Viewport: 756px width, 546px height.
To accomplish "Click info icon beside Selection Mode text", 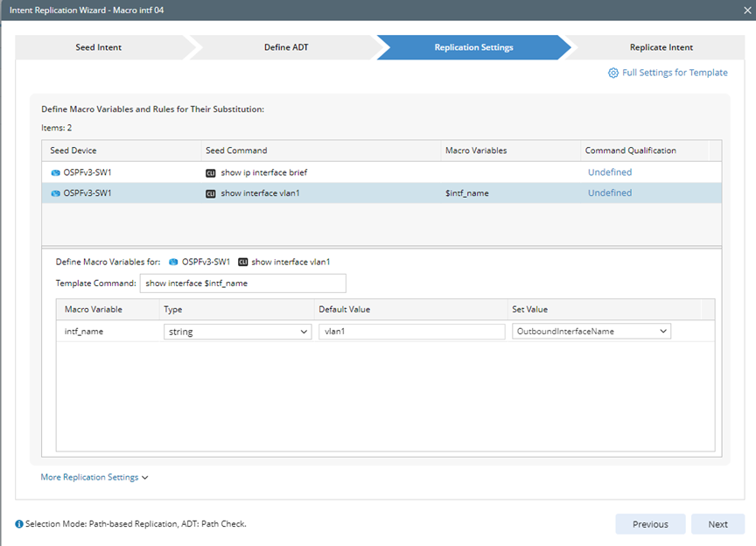I will (19, 524).
